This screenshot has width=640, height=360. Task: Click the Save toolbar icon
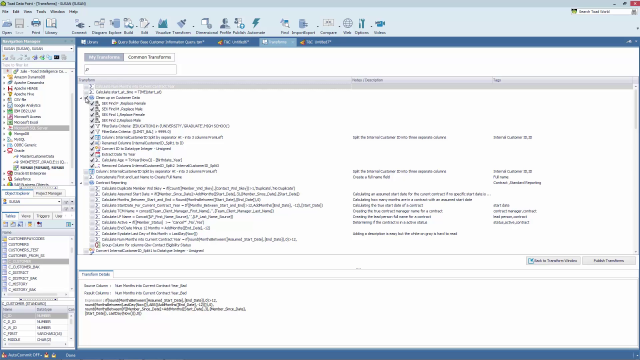tap(20, 25)
